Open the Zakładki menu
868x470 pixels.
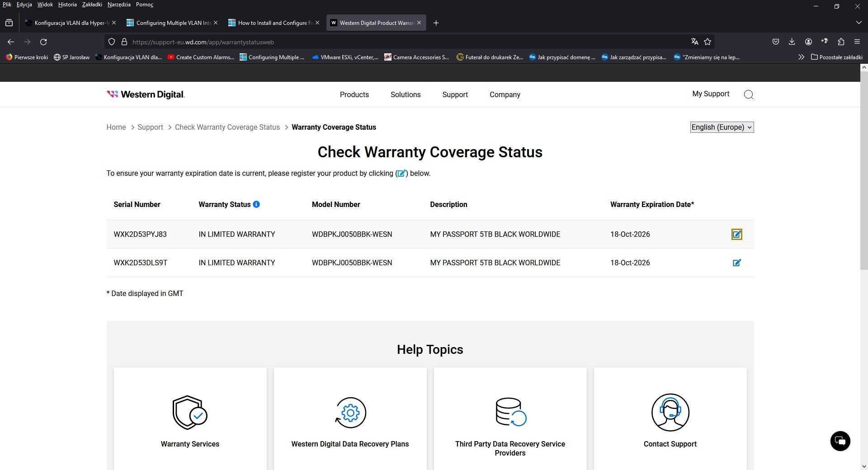point(92,5)
